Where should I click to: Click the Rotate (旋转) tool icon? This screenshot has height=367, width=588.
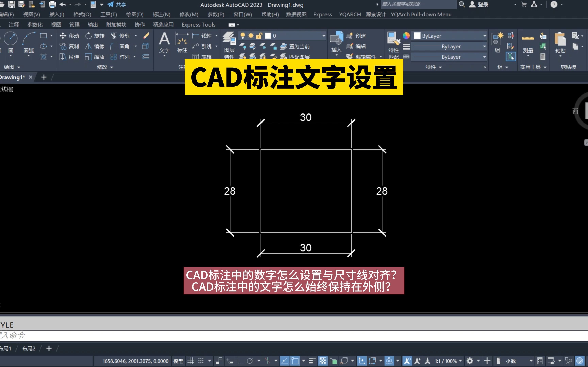click(x=88, y=36)
